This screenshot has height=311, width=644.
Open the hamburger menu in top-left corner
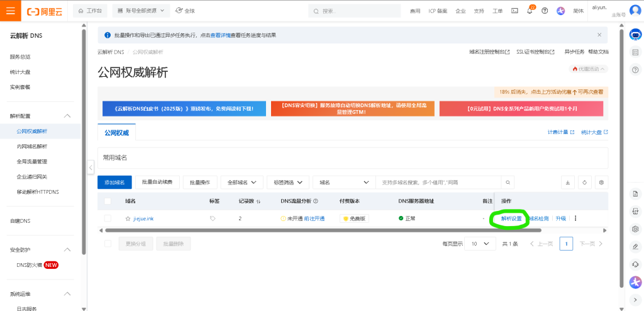[x=11, y=11]
